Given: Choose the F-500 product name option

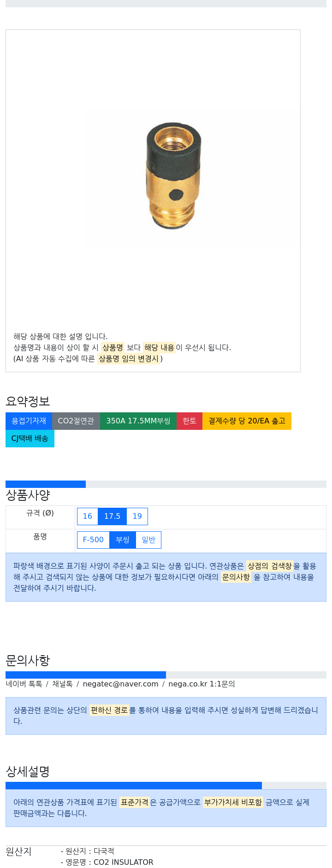Looking at the screenshot, I should (93, 540).
